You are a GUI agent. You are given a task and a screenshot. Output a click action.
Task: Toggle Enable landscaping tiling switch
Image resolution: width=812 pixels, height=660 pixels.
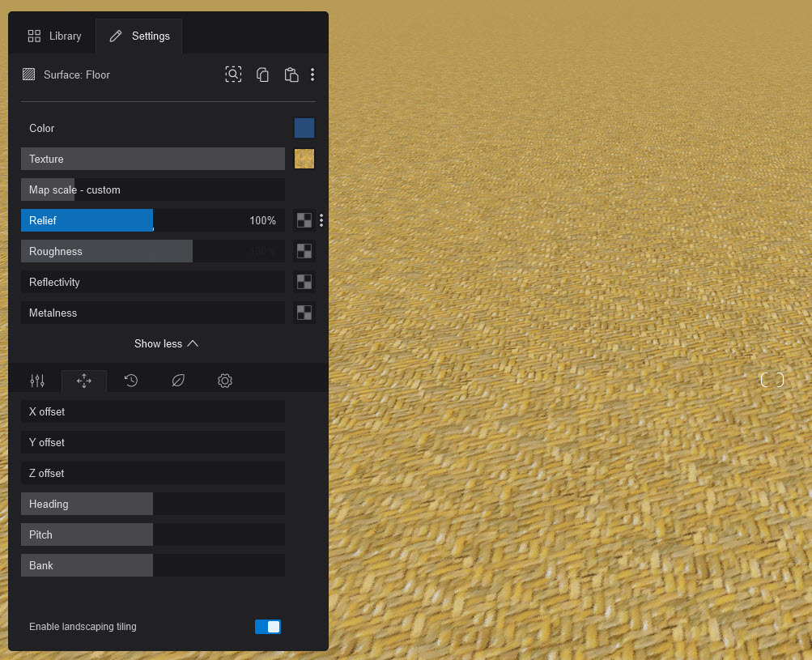(268, 626)
